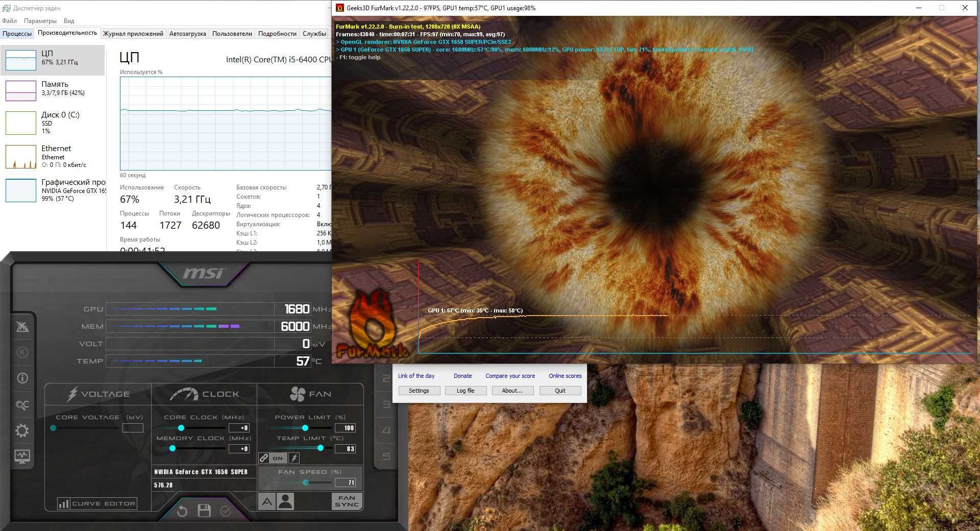Launch the OC Scanner icon
The image size is (980, 531).
(22, 405)
